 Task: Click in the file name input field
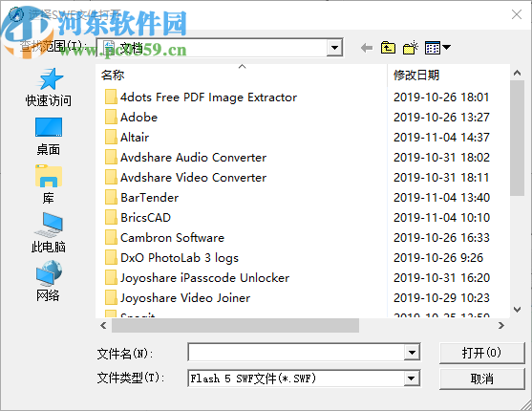tap(296, 353)
